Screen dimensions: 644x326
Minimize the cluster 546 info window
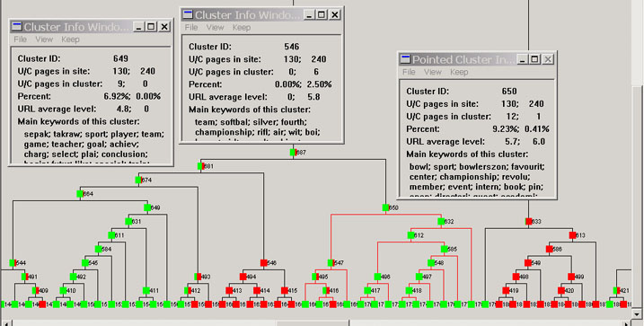click(310, 14)
